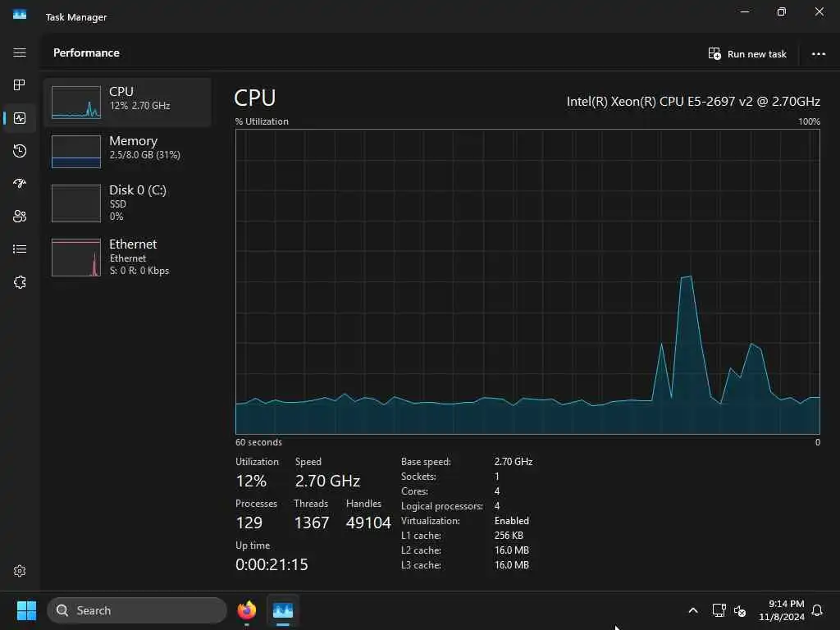Click the 2.70 GHz speed value under Speed
The image size is (840, 630).
pos(327,481)
